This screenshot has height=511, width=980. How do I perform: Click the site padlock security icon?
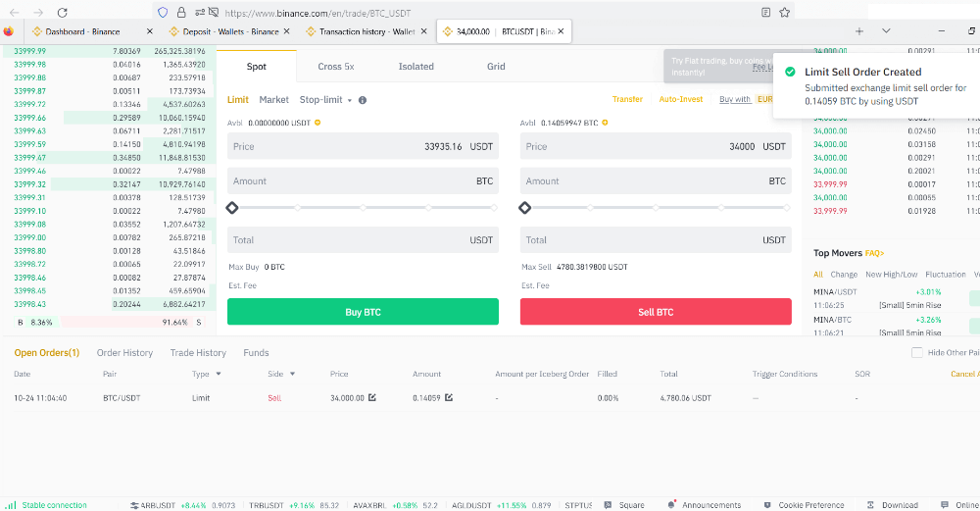[x=181, y=13]
